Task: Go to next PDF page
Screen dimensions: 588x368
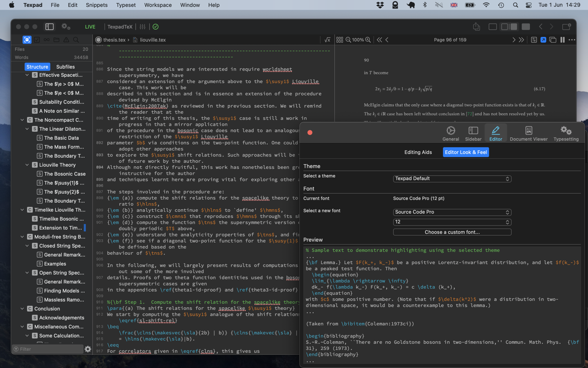Action: 513,40
